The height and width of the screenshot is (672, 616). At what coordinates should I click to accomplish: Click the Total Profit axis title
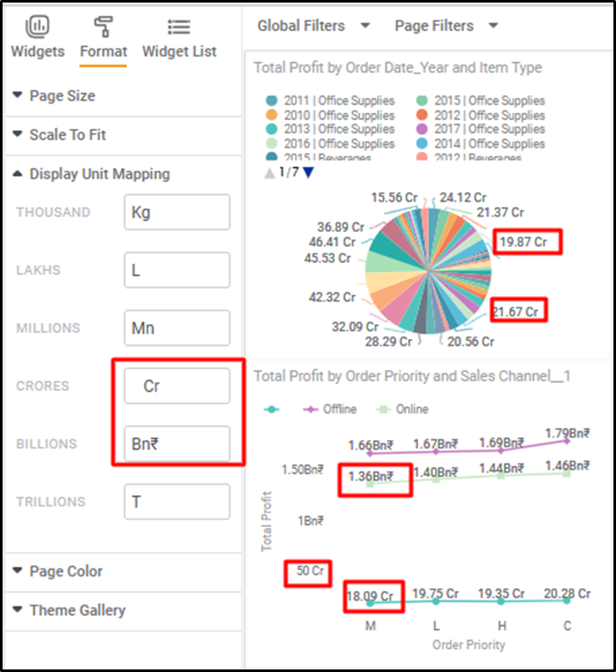pos(267,521)
